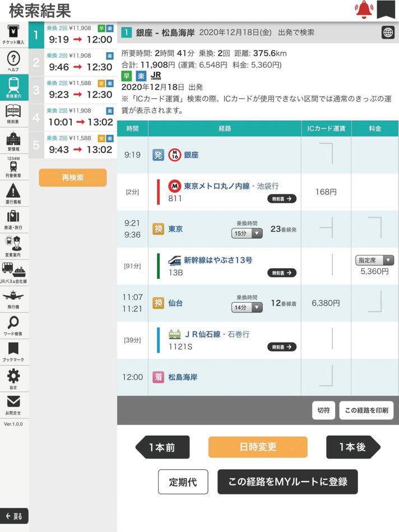Click the Shinkansen train icon for はやぶさ13号
The height and width of the screenshot is (532, 399).
pos(174,260)
